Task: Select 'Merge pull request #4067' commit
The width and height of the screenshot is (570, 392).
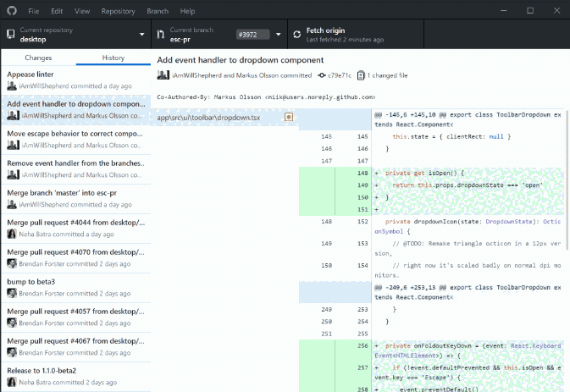Action: click(75, 347)
